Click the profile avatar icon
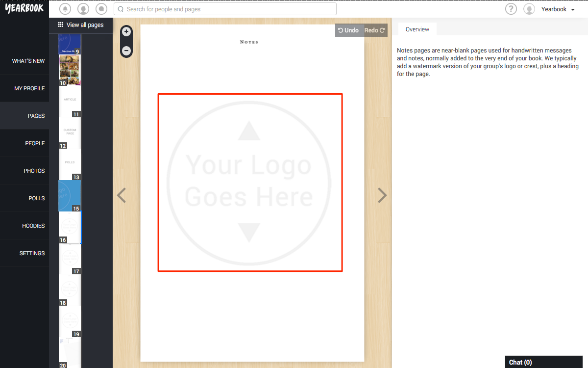588x368 pixels. tap(529, 8)
